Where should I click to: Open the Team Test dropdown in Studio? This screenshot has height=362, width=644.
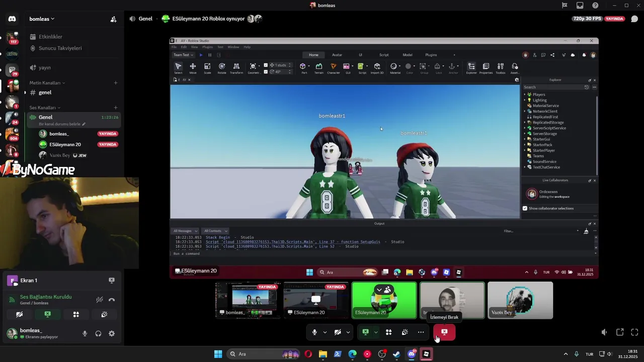[x=183, y=55]
